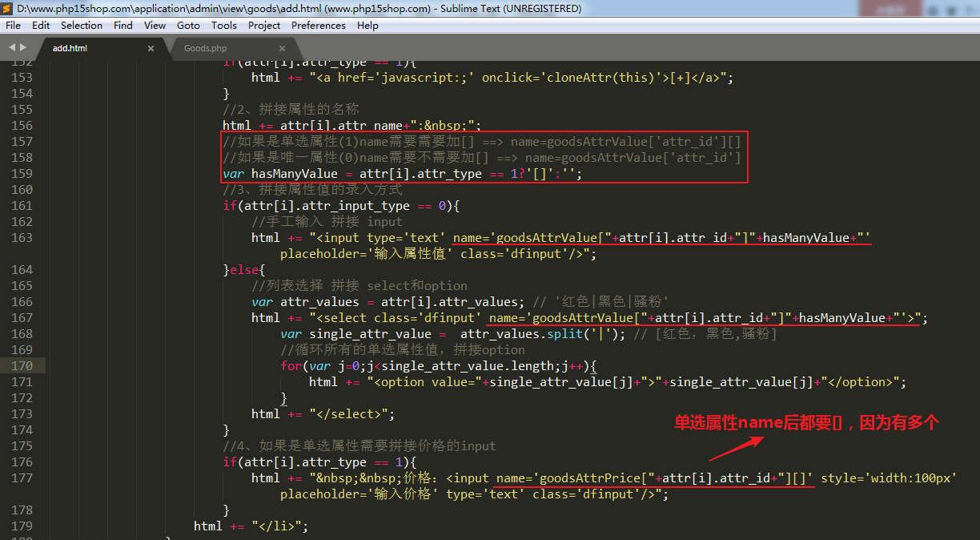Open the Goto menu
The width and height of the screenshot is (980, 540).
point(188,26)
